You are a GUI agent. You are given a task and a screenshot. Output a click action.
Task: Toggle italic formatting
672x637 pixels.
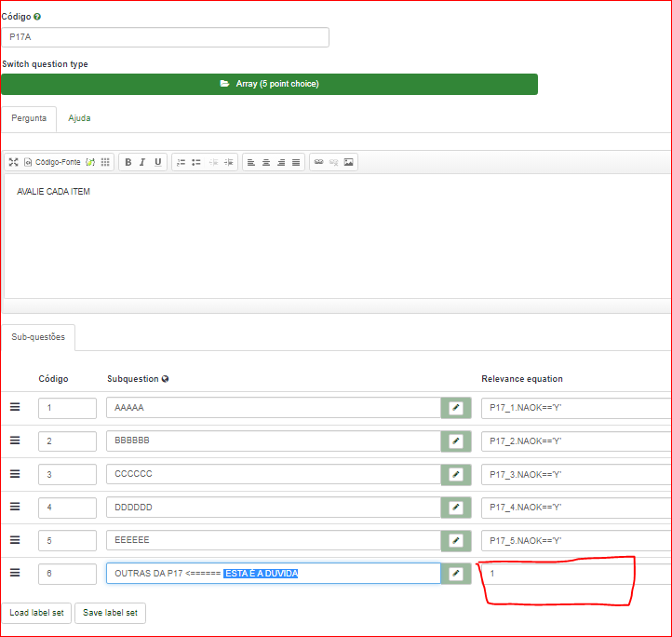click(x=142, y=162)
